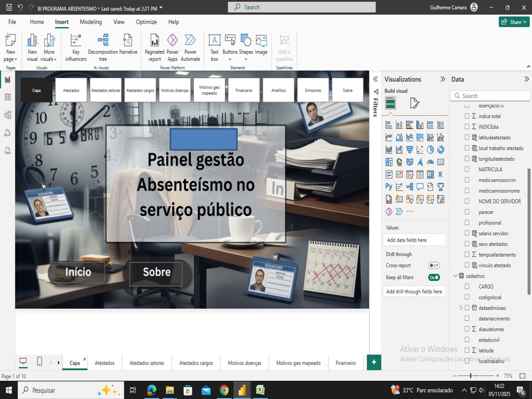Choose the R script visual
Viewport: 532px width, 399px height.
tap(441, 174)
